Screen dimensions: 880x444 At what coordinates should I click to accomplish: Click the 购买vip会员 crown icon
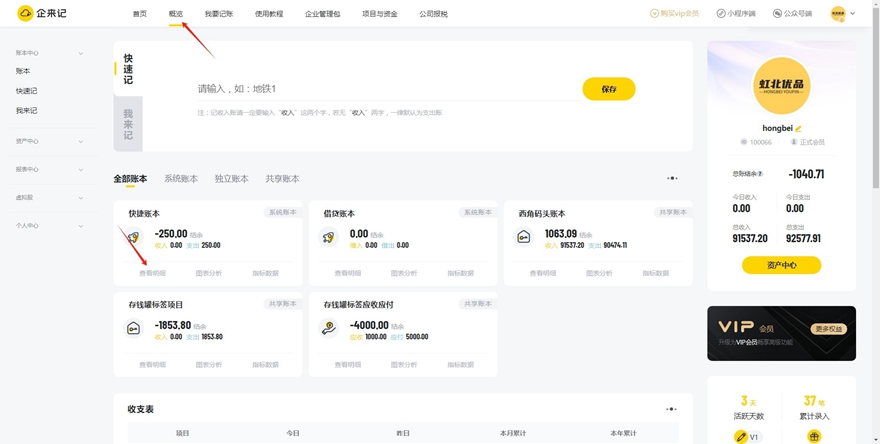pyautogui.click(x=654, y=14)
